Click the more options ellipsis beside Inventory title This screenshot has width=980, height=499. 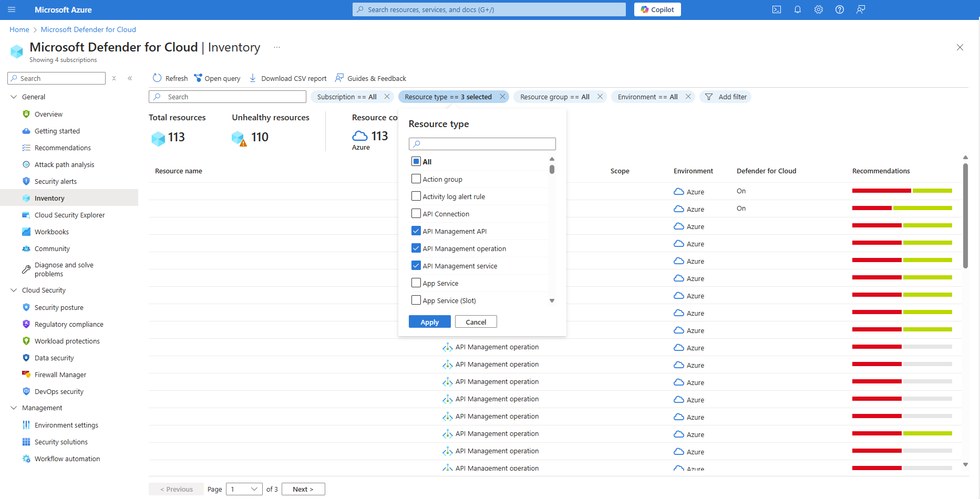277,47
